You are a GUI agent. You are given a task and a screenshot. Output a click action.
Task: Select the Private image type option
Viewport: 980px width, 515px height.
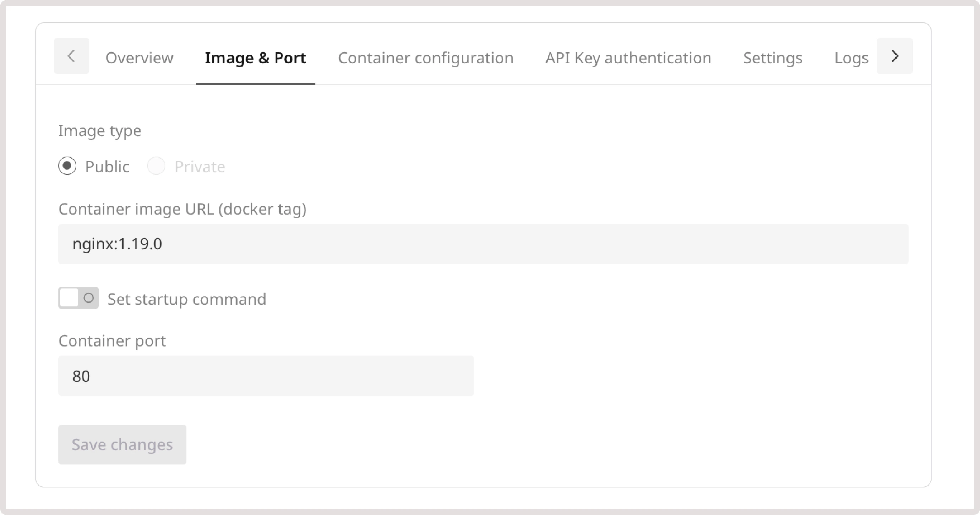[x=156, y=166]
